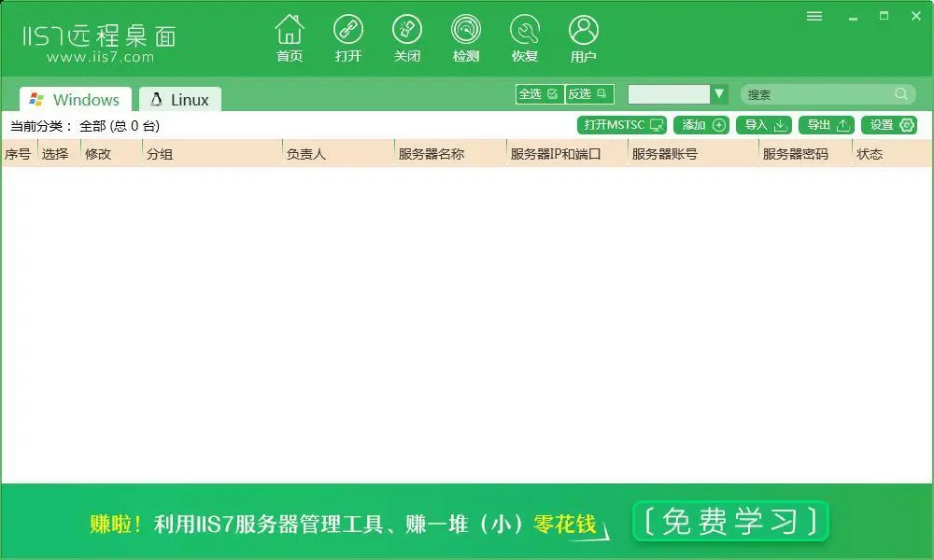Viewport: 934px width, 560px height.
Task: Click the 导入 import button
Action: click(x=764, y=125)
